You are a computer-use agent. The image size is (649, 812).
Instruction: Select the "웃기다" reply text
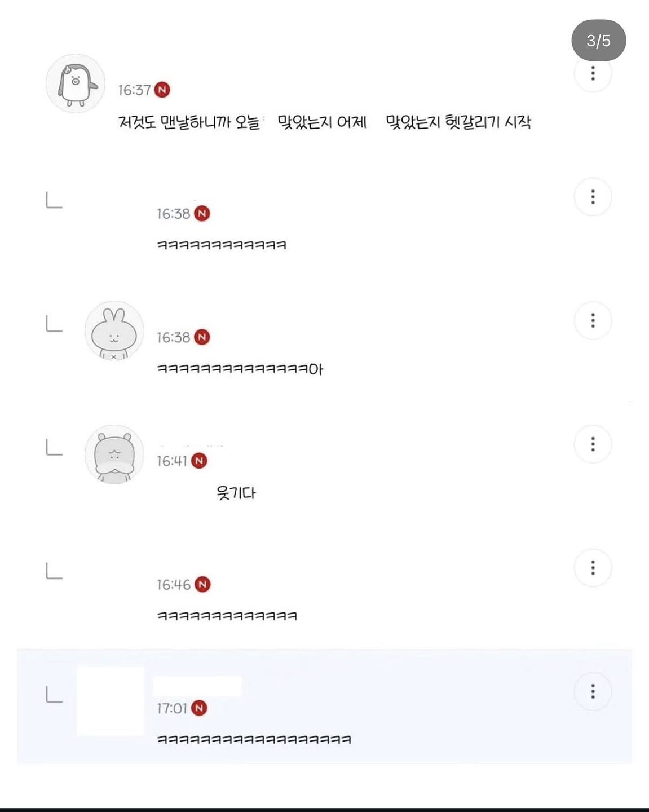[236, 493]
